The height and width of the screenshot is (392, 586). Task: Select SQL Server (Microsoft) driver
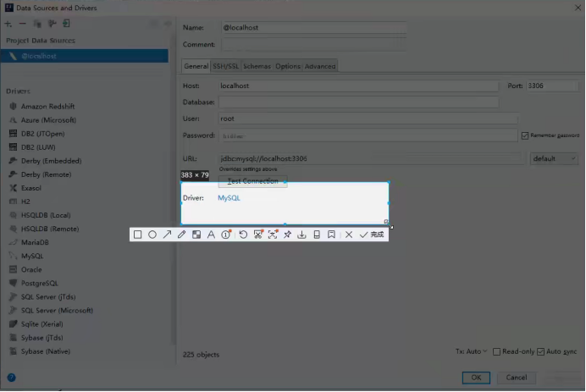tap(57, 311)
